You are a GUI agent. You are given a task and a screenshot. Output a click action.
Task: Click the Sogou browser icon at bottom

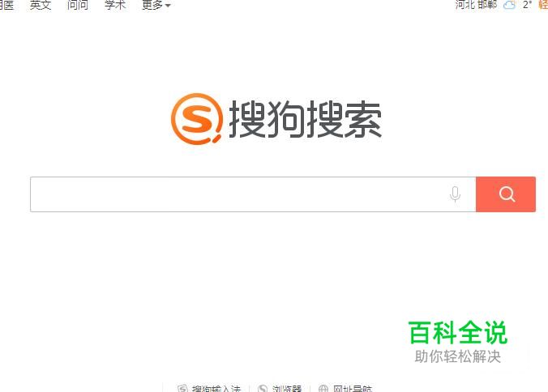click(263, 389)
